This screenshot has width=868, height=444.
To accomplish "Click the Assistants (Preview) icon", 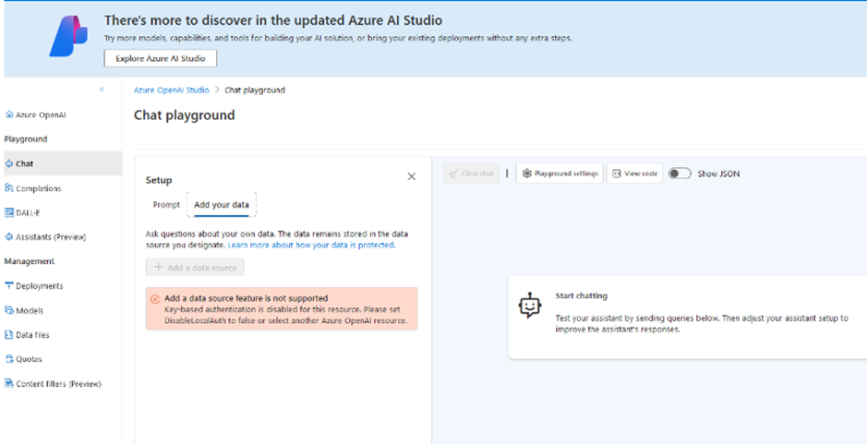I will 8,237.
